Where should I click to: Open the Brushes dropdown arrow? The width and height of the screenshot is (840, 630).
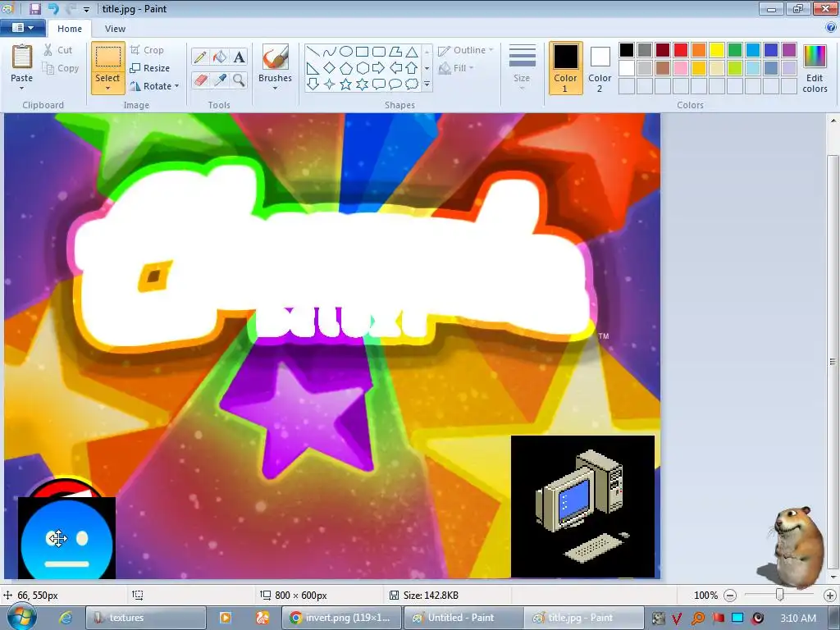(x=276, y=89)
